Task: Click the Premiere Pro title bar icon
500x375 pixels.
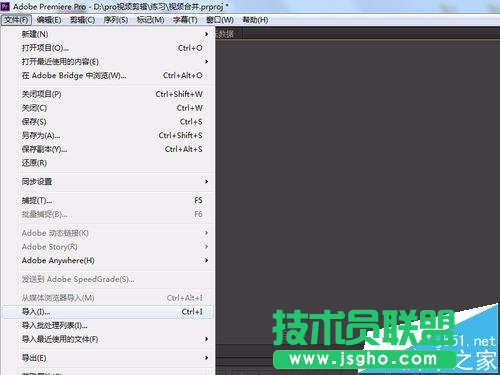Action: click(5, 6)
